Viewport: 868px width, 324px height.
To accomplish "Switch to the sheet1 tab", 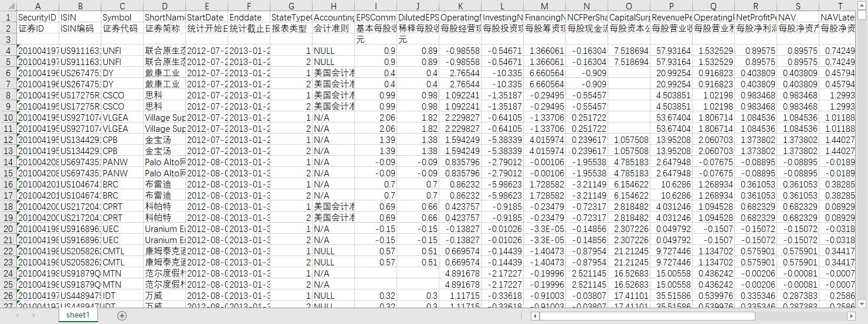I will 77,315.
